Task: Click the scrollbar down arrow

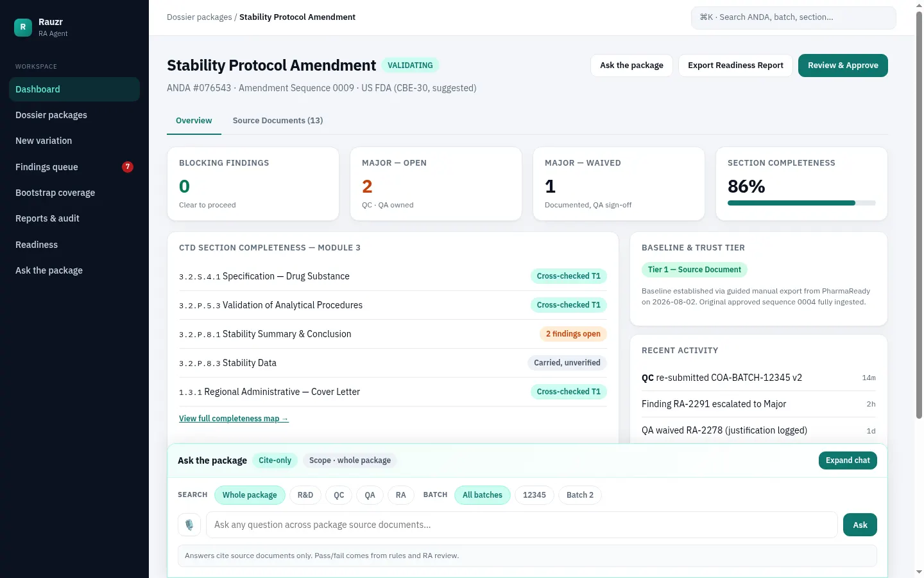Action: click(x=920, y=572)
